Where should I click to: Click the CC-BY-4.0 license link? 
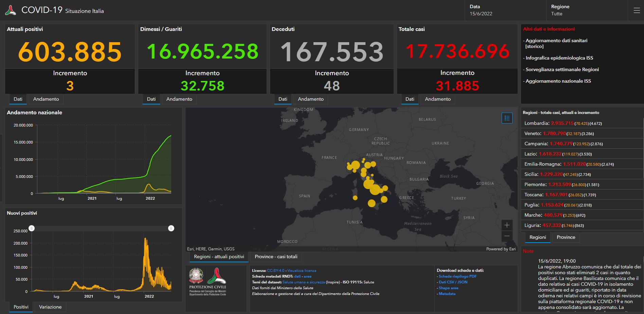pyautogui.click(x=275, y=270)
